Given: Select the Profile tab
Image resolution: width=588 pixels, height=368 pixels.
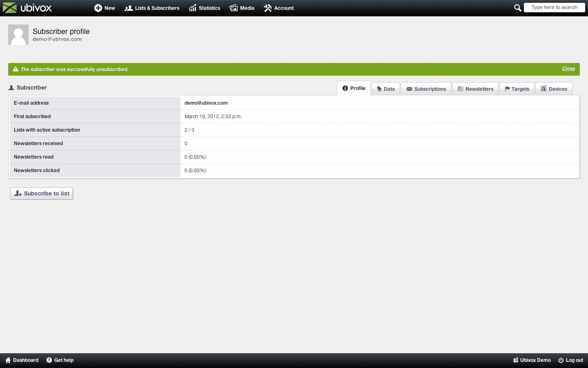Looking at the screenshot, I should tap(354, 88).
